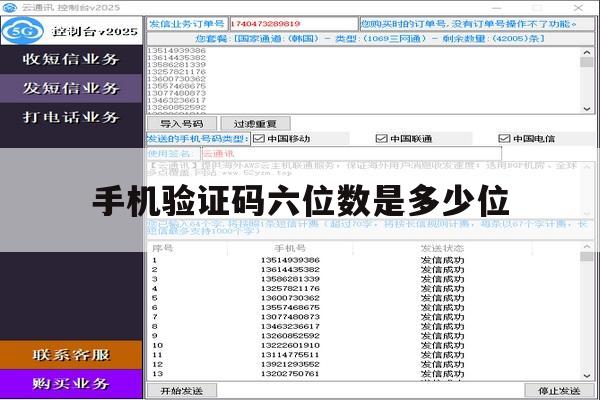Click the phone number list text area
The image size is (600, 400).
click(x=363, y=80)
